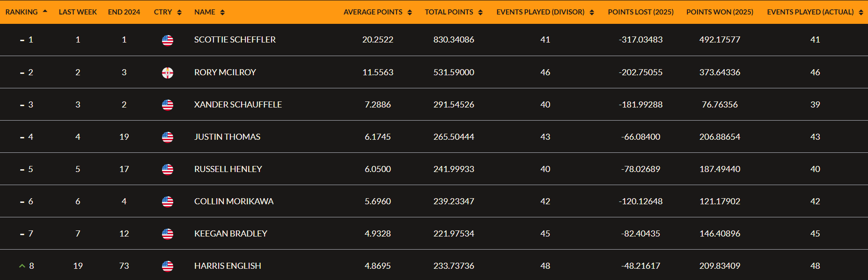Sort by Average Points header
This screenshot has width=868, height=280.
[x=377, y=12]
